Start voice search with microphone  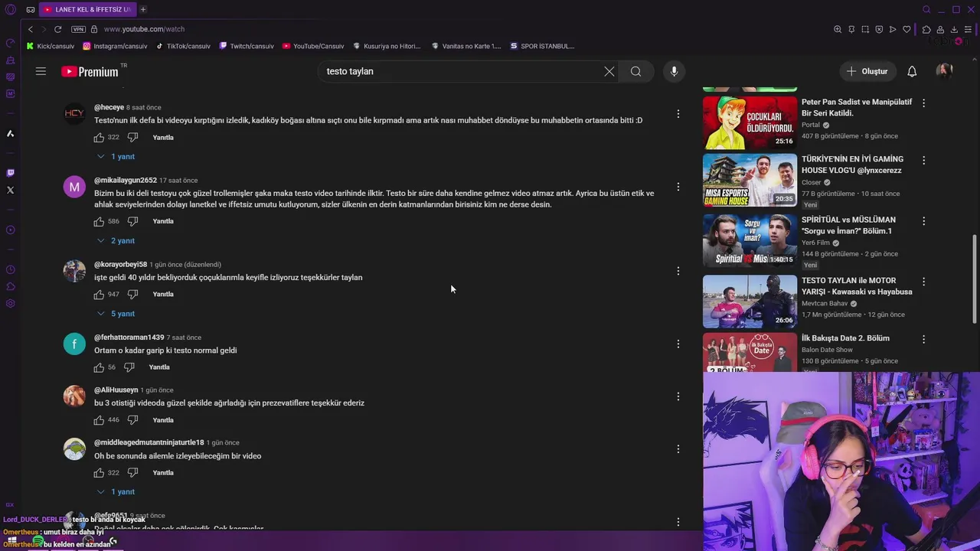(674, 71)
